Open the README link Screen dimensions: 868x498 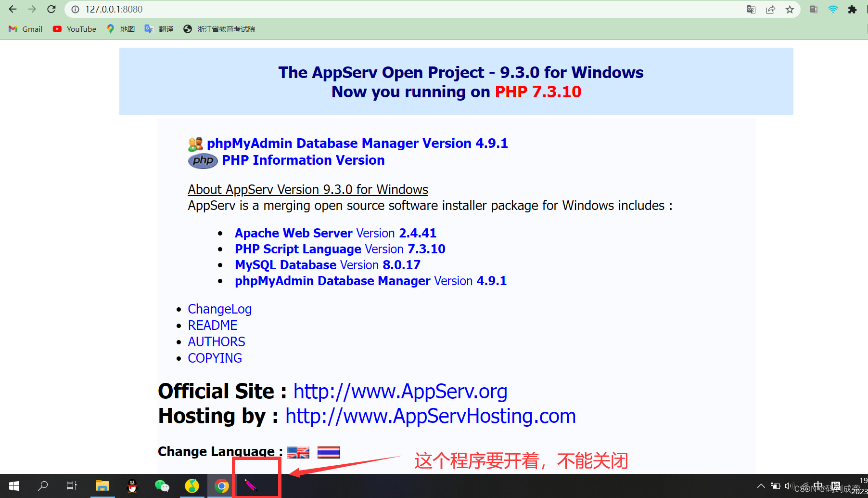coord(213,326)
